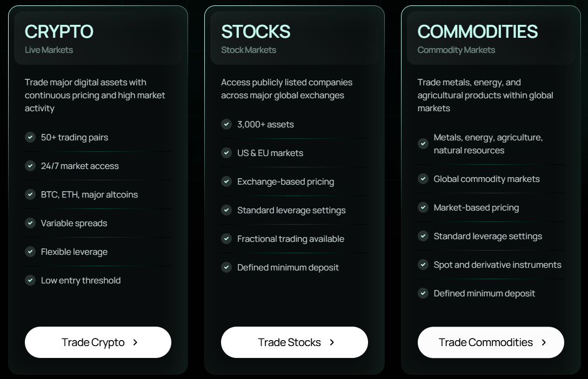This screenshot has height=379, width=588.
Task: Select the COMMODITIES card heading
Action: [x=477, y=31]
